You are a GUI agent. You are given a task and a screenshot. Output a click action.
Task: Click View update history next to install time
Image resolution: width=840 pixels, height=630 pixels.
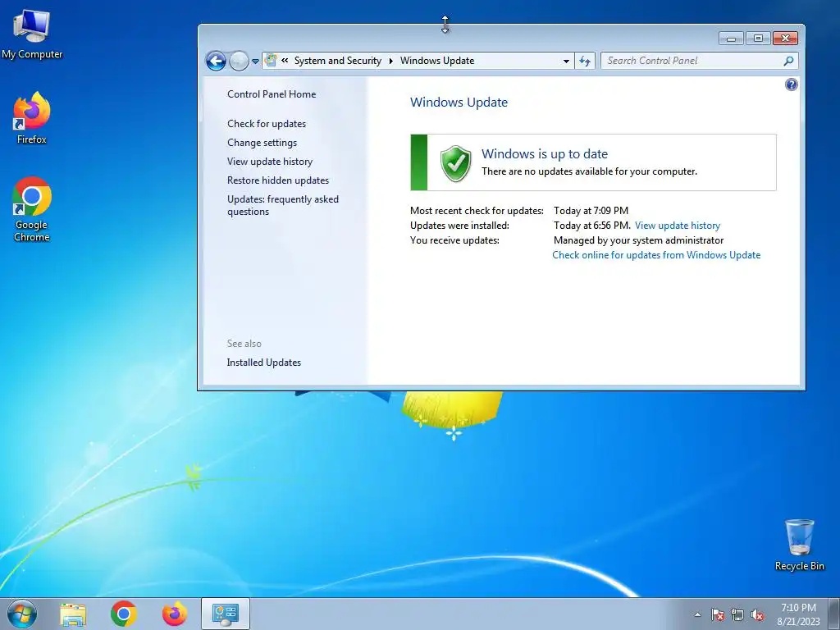click(x=678, y=226)
